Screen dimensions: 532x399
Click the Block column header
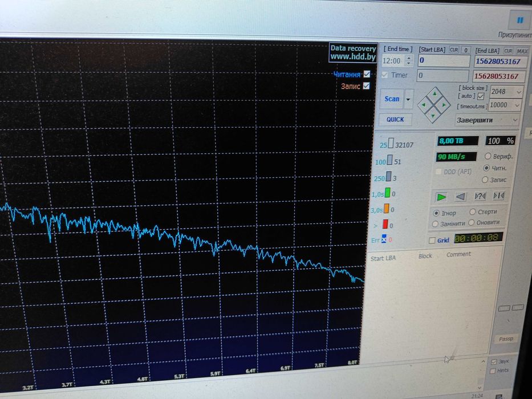point(425,256)
